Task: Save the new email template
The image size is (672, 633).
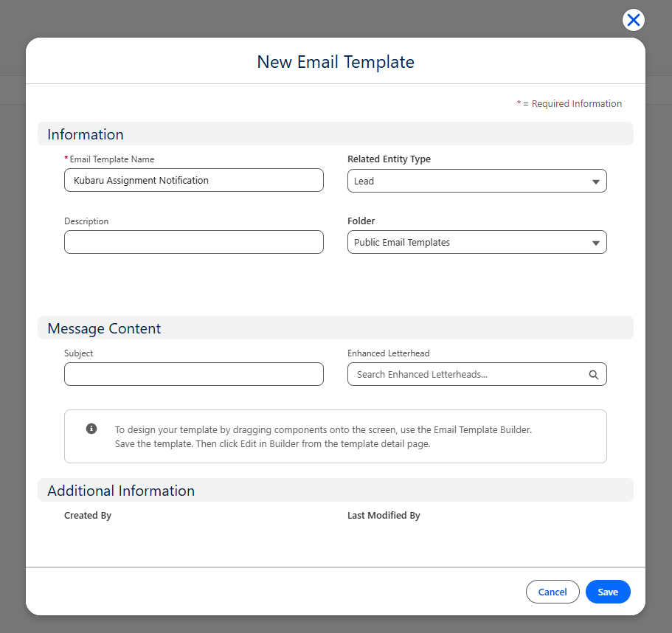Action: point(607,592)
